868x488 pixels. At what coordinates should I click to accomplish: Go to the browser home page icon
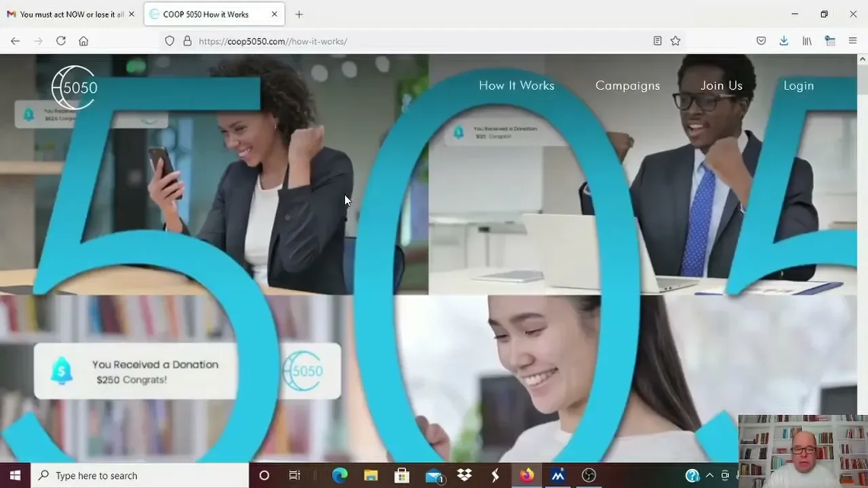pyautogui.click(x=83, y=41)
